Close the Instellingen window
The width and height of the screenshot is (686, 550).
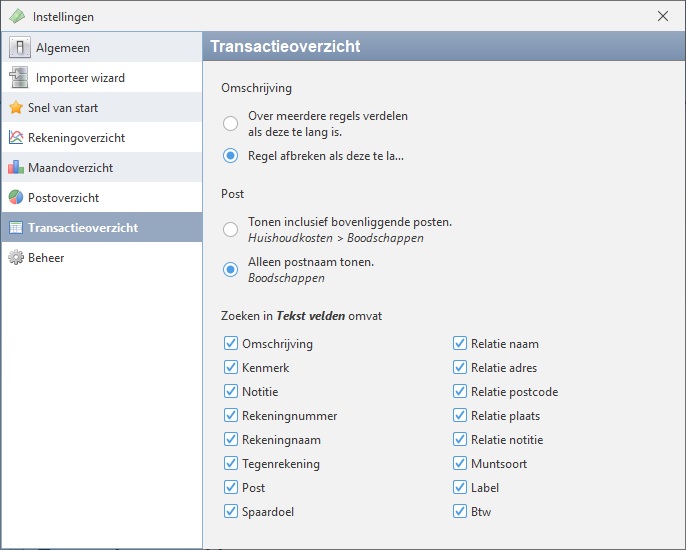[x=663, y=16]
